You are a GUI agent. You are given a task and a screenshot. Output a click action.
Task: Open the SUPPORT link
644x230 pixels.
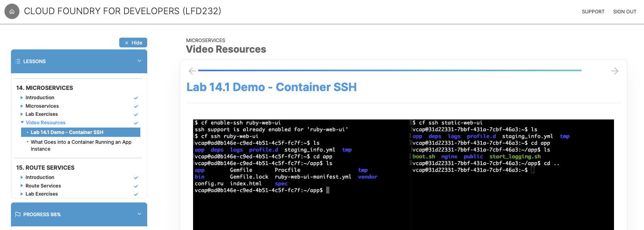[593, 12]
